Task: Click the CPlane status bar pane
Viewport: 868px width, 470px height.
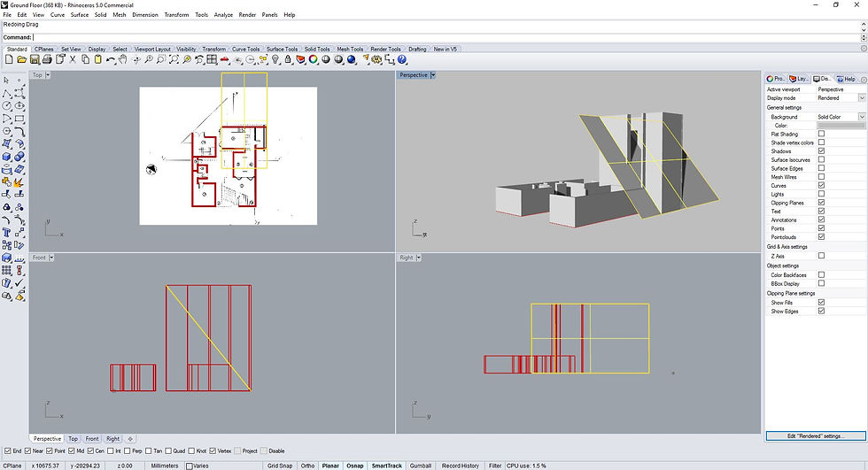Action: click(12, 466)
